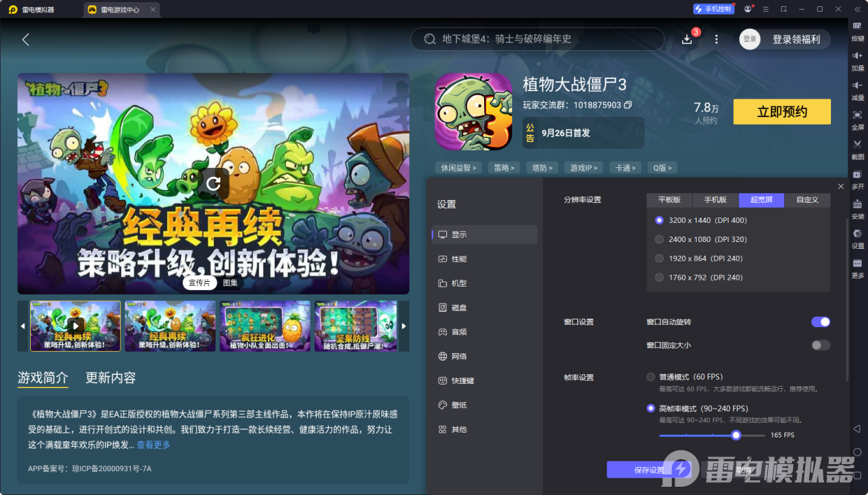The height and width of the screenshot is (495, 868).
Task: Open the 机型 settings section
Action: tap(485, 283)
